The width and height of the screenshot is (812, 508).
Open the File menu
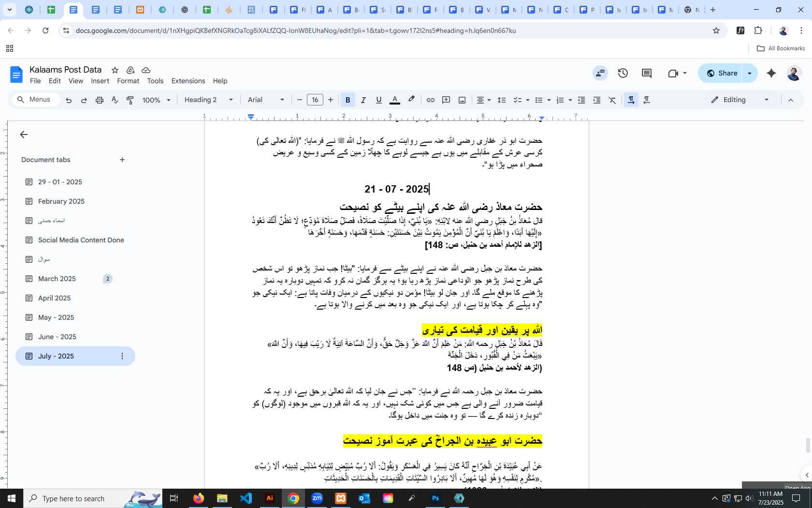35,81
